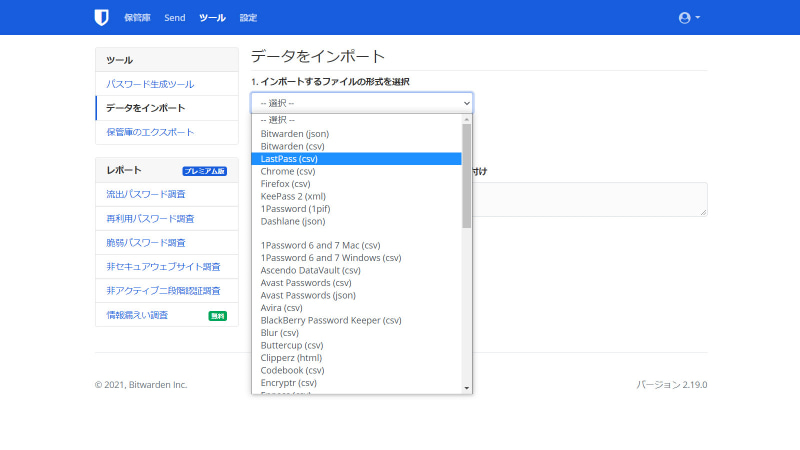The image size is (800, 450).
Task: Open the Send navigation tab
Action: click(174, 18)
